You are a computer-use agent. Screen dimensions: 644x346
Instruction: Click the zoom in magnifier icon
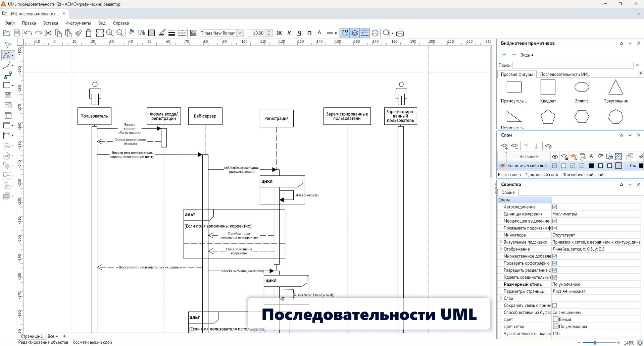110,33
